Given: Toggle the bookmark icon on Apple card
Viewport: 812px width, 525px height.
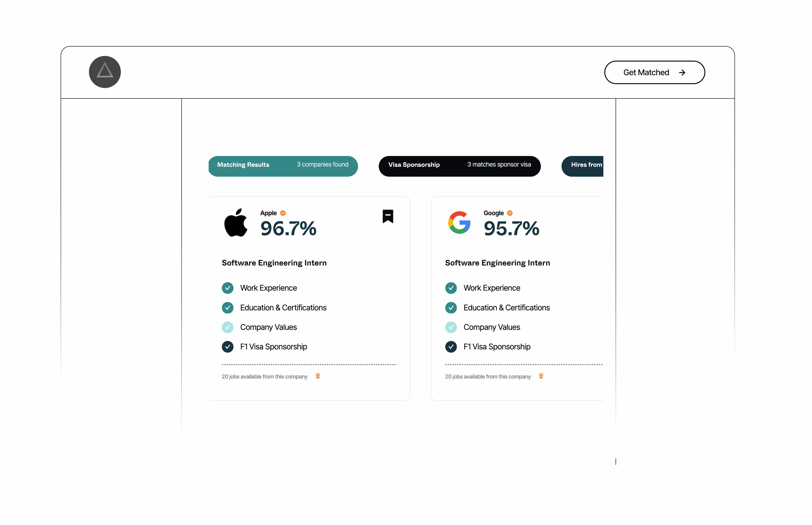Looking at the screenshot, I should 388,216.
